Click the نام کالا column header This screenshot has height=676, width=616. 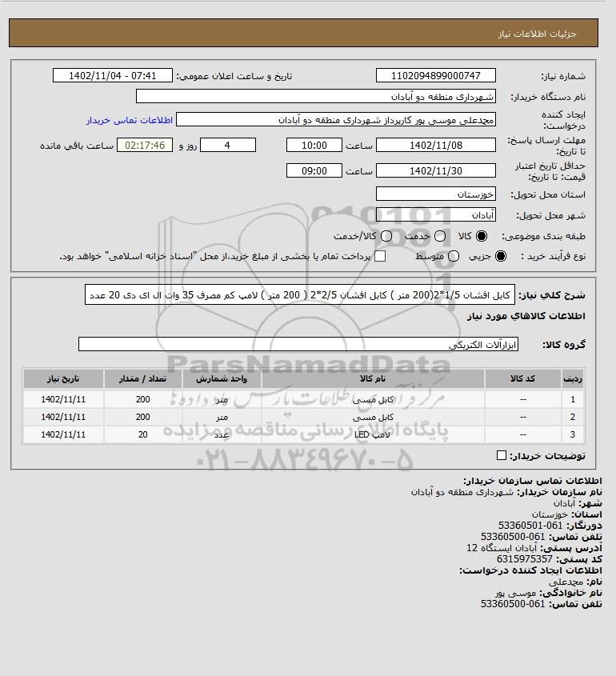373,379
